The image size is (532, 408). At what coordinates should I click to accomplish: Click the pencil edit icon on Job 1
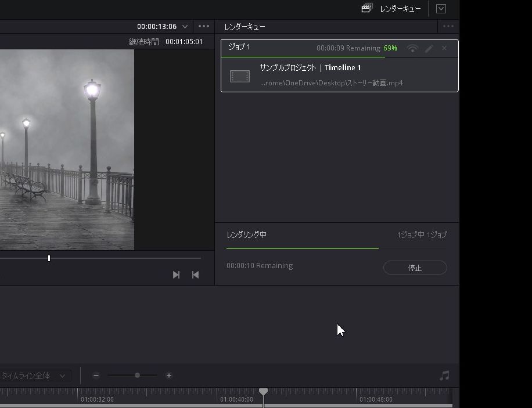[x=429, y=49]
